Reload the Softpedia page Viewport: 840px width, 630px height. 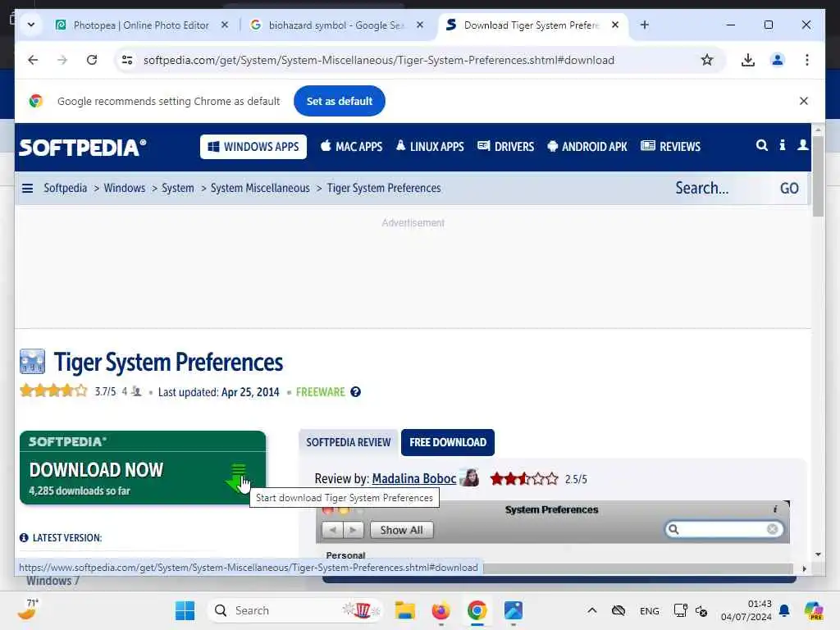[x=92, y=60]
